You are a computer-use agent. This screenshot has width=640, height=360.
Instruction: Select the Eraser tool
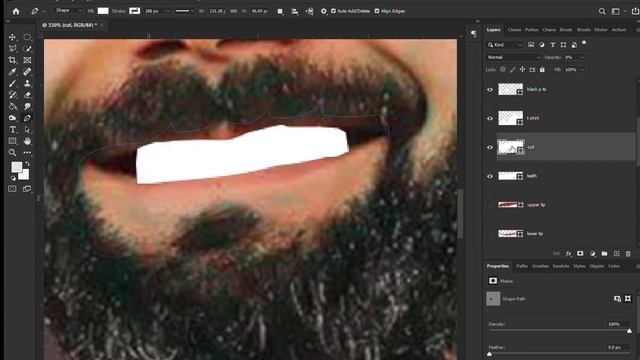(27, 95)
